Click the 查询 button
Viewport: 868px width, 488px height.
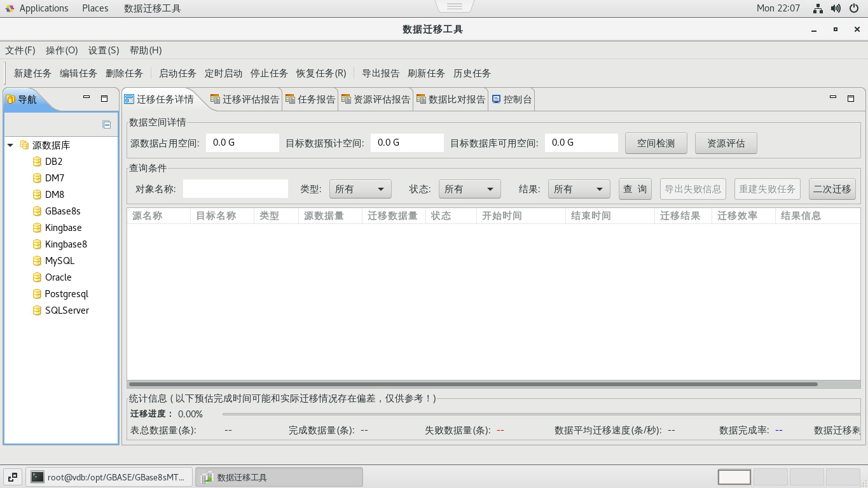pos(635,189)
